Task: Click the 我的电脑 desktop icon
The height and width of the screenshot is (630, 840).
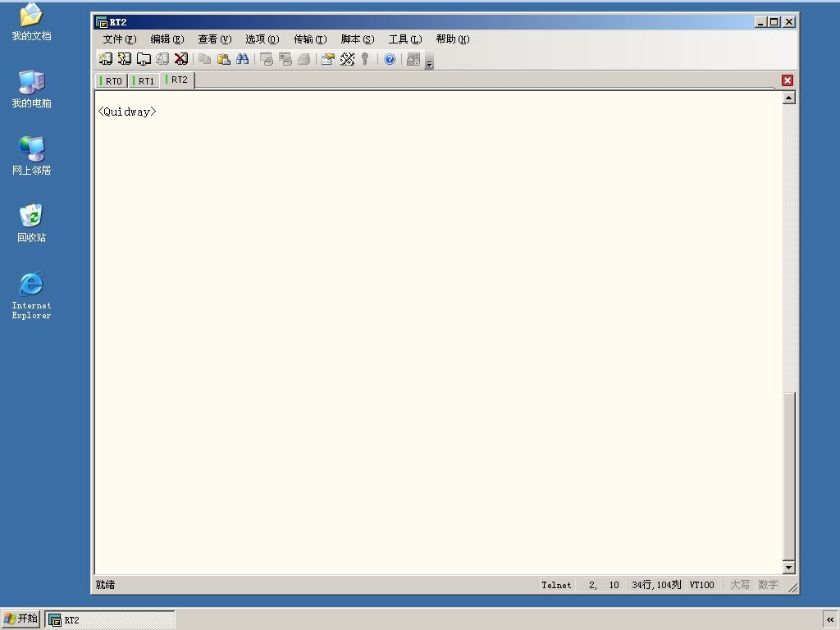Action: pyautogui.click(x=32, y=89)
